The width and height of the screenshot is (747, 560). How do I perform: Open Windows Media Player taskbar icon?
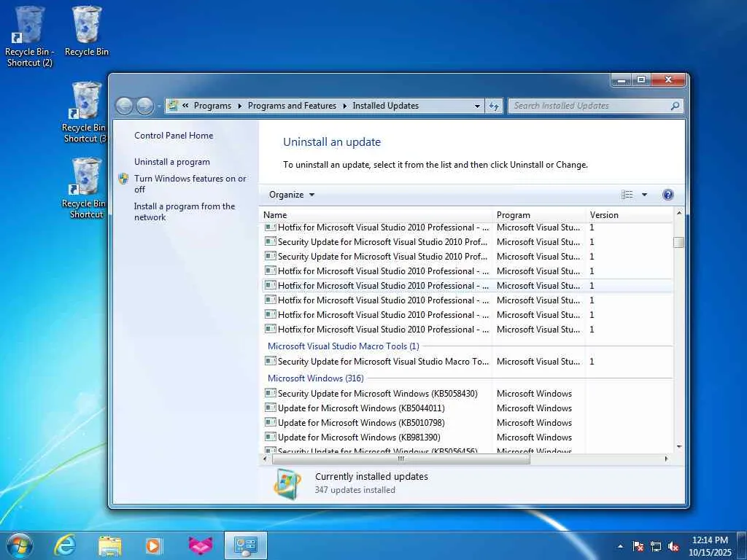153,545
